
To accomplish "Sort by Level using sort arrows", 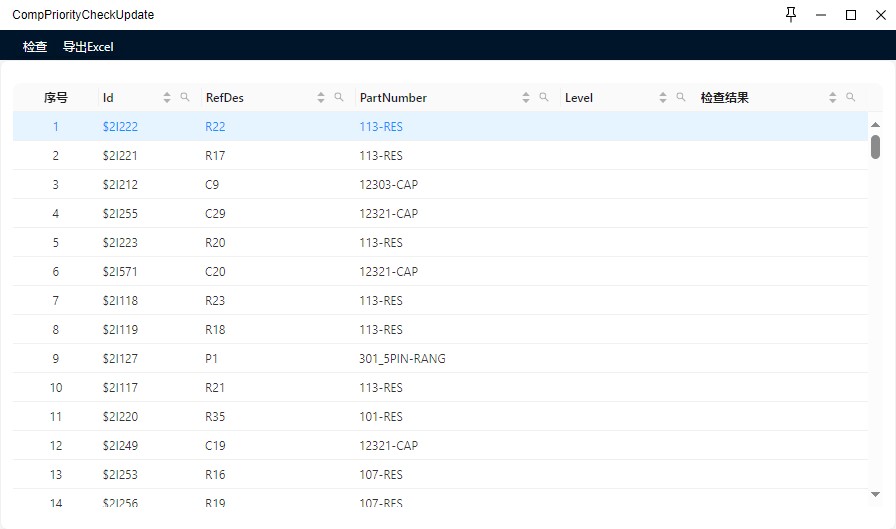I will 663,98.
